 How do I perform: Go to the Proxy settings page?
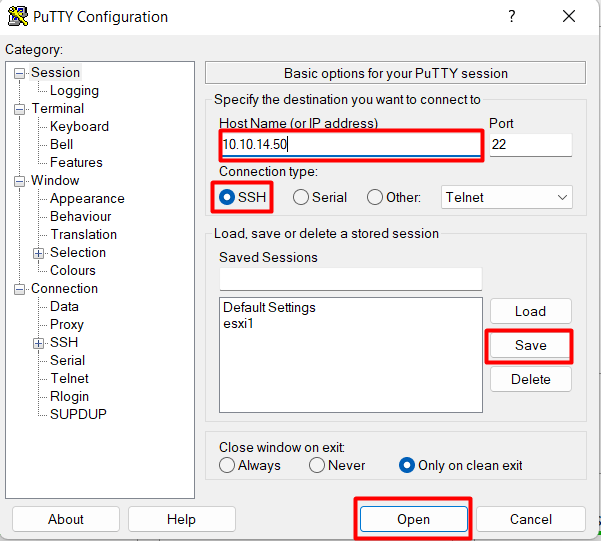coord(67,324)
